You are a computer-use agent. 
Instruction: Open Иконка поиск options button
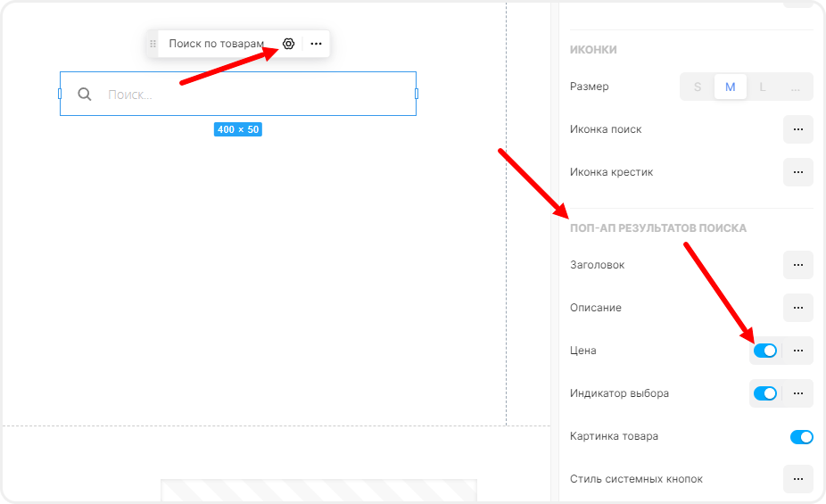click(x=797, y=129)
